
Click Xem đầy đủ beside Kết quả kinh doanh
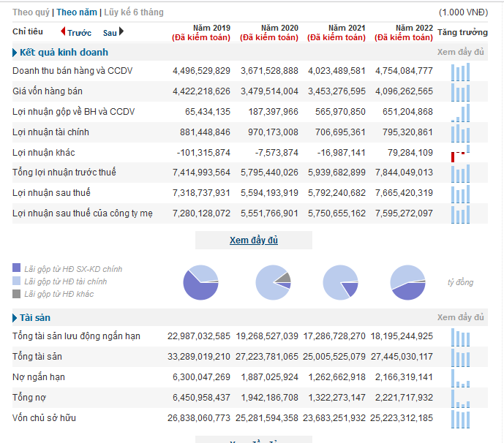tap(460, 52)
